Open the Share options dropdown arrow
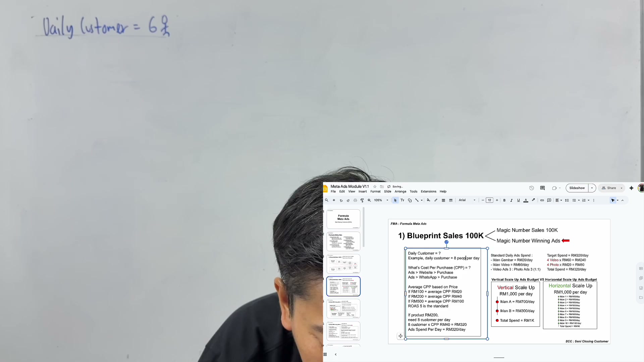This screenshot has height=362, width=644. coord(622,188)
